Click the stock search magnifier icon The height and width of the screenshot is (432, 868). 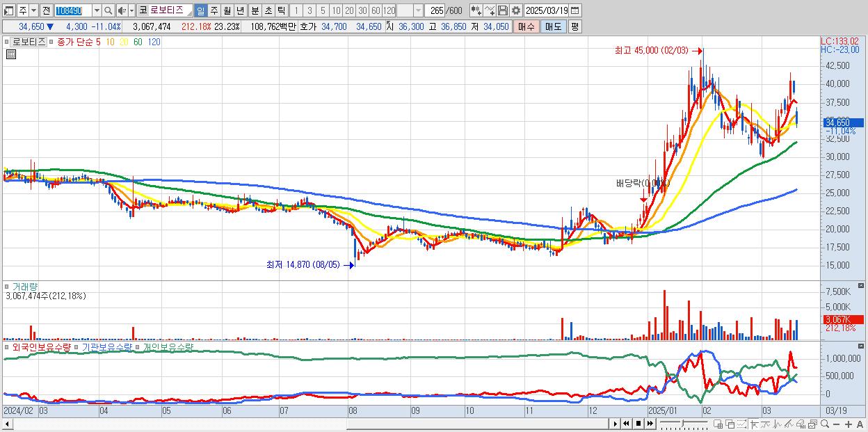pos(108,11)
